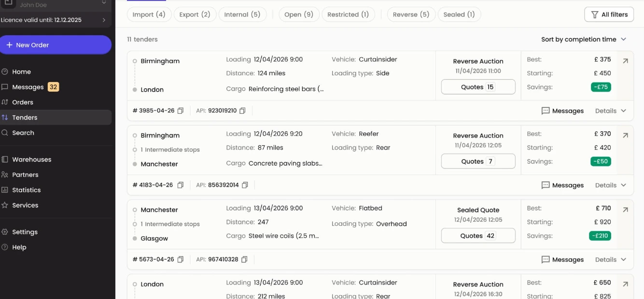Open Partners in the sidebar
The image size is (644, 299).
(x=56, y=175)
